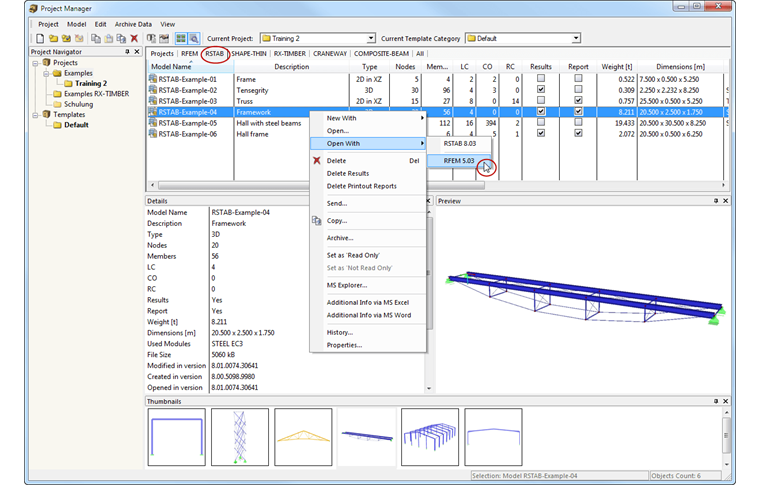Viewport: 760px width, 485px height.
Task: Choose Properties... from context menu
Action: pyautogui.click(x=344, y=345)
